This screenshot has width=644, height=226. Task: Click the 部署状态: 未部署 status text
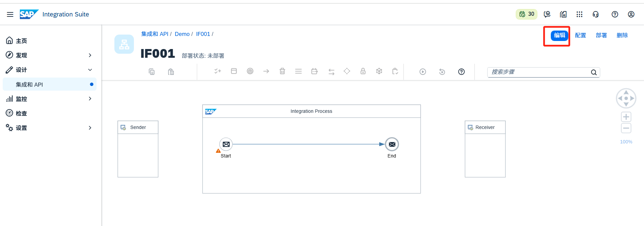click(203, 56)
